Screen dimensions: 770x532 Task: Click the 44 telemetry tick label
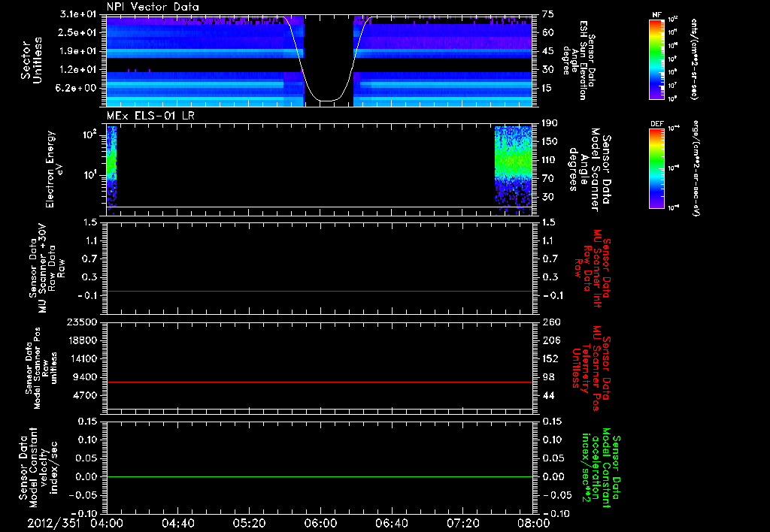(548, 395)
